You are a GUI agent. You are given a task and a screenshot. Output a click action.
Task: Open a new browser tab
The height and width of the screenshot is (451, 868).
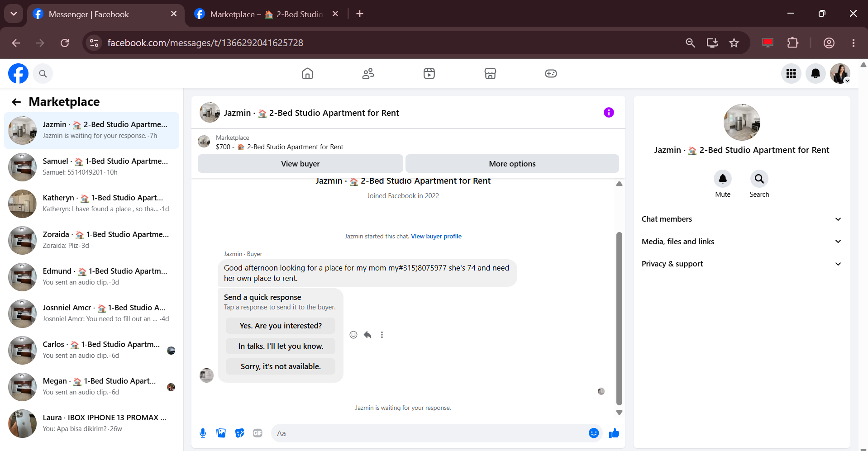click(x=360, y=14)
